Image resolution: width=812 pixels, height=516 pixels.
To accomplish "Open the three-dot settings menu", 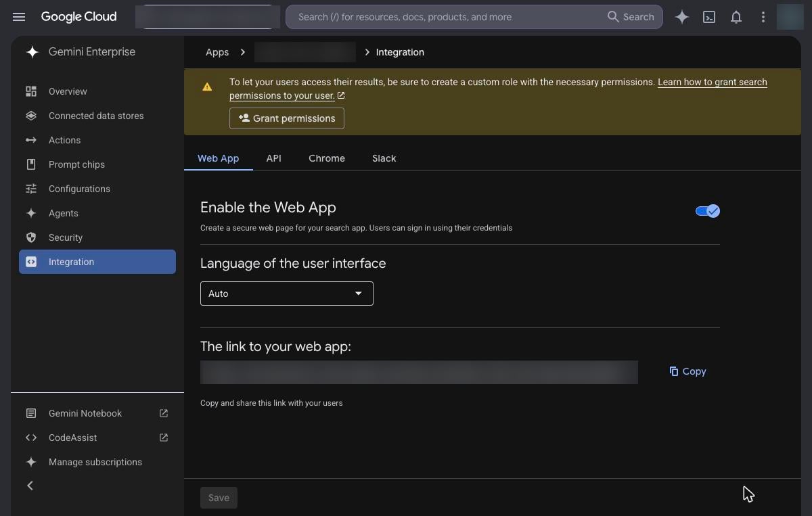I will pyautogui.click(x=763, y=17).
